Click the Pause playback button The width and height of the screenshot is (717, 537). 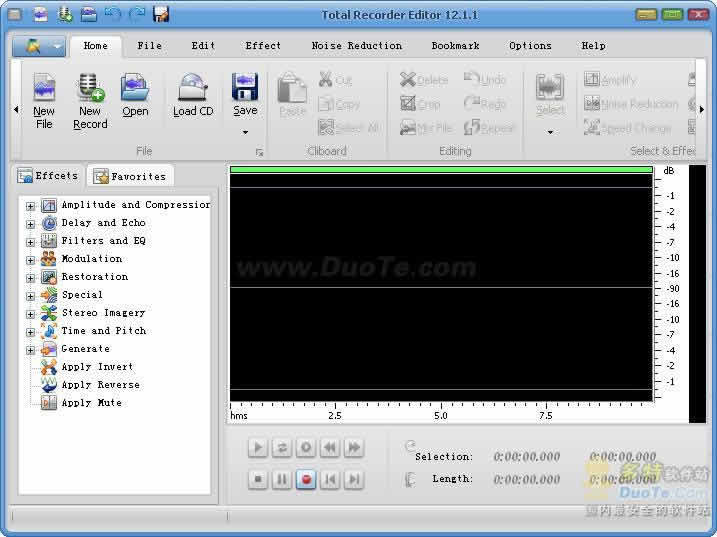282,480
